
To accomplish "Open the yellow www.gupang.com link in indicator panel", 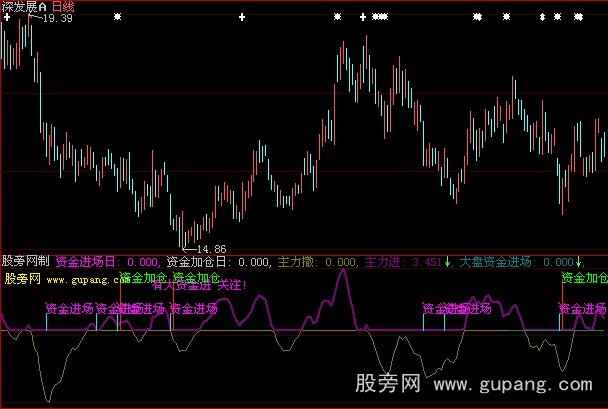I will 82,278.
